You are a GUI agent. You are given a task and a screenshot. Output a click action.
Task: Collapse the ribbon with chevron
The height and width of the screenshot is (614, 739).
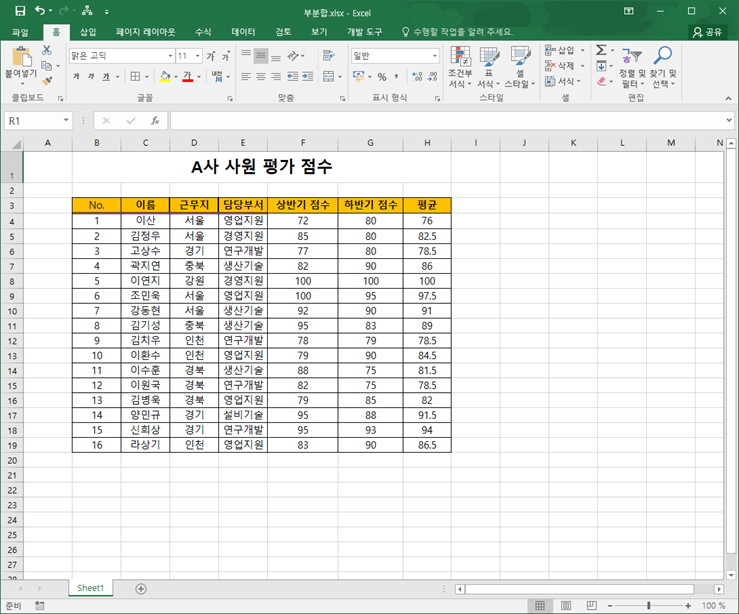tap(728, 98)
